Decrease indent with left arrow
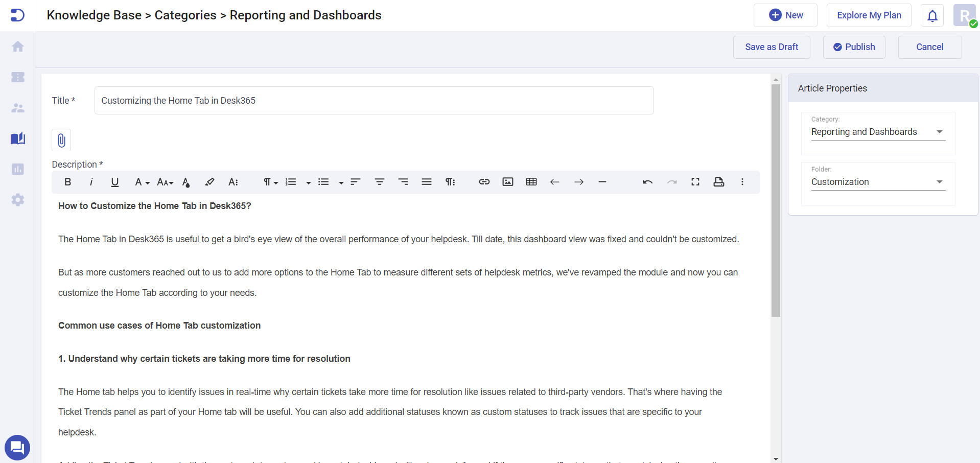The image size is (980, 463). tap(555, 182)
